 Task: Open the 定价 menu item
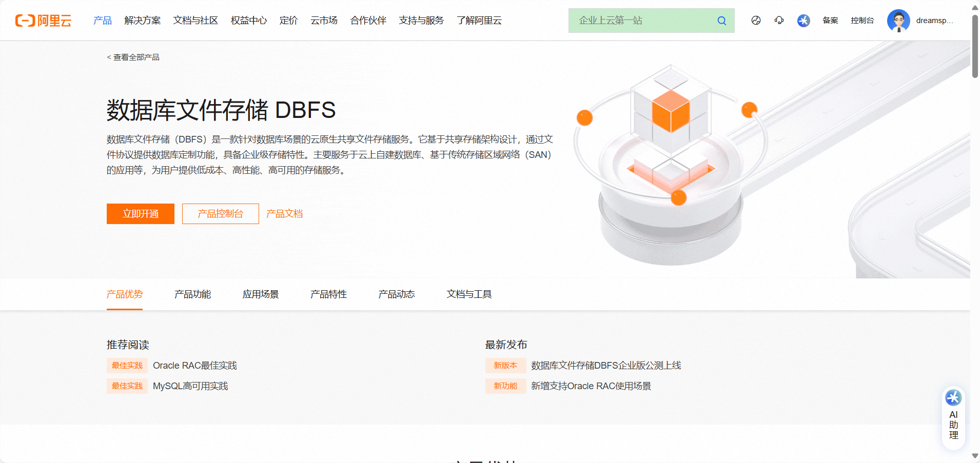288,21
